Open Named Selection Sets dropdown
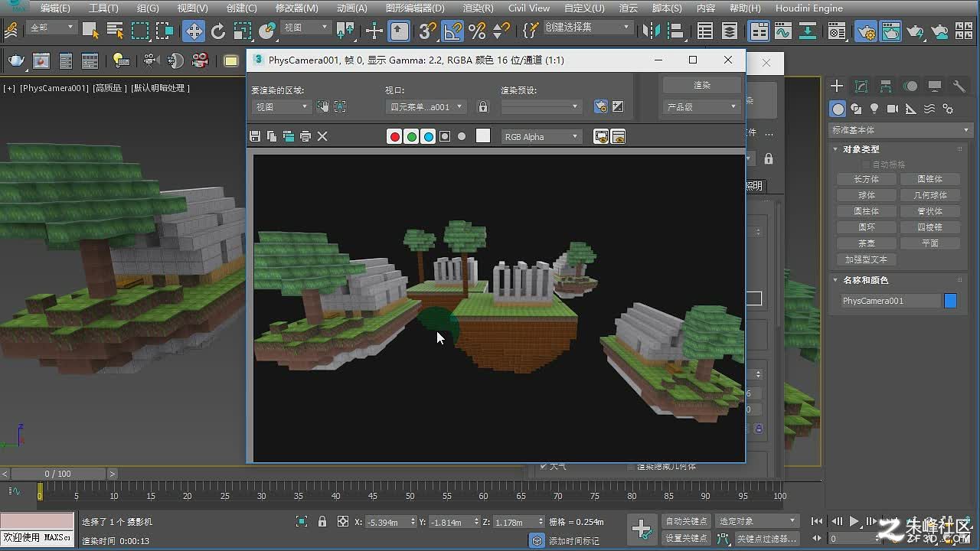Image resolution: width=980 pixels, height=551 pixels. (x=588, y=27)
